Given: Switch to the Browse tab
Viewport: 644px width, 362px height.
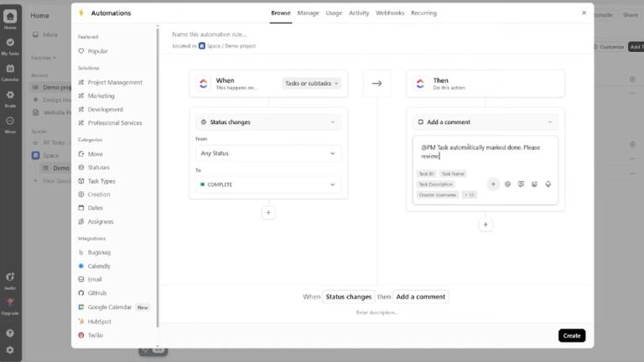Looking at the screenshot, I should point(281,13).
